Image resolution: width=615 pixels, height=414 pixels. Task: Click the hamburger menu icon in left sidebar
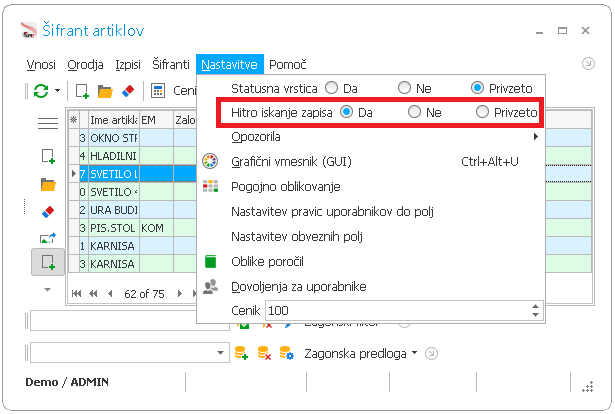coord(48,123)
